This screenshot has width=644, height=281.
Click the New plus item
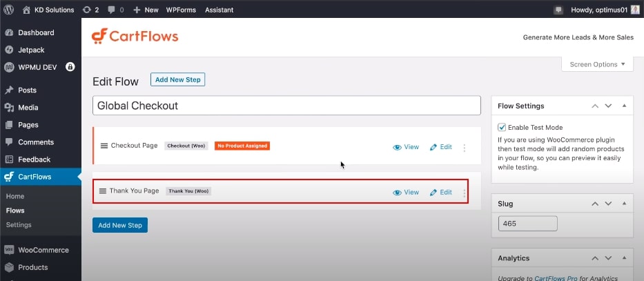(146, 10)
